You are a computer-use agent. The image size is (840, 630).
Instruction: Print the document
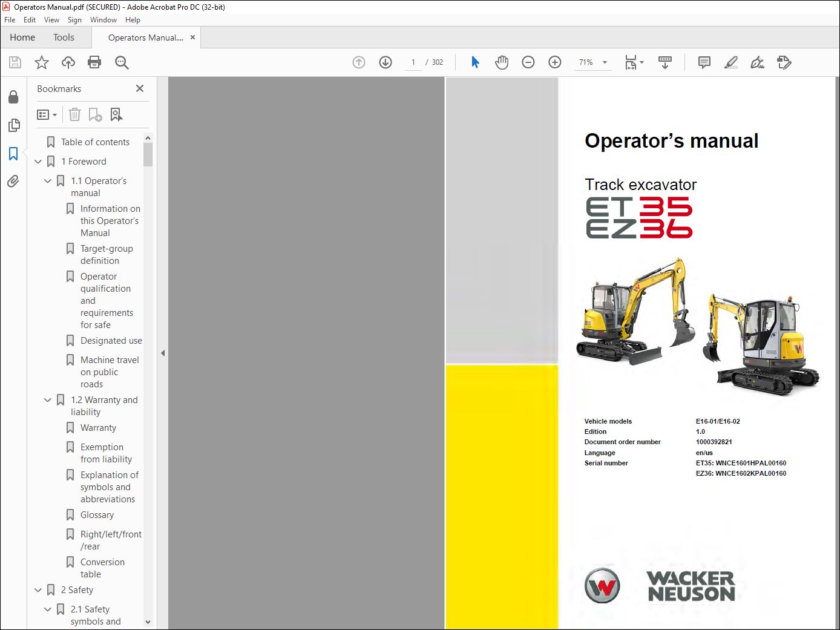(94, 62)
